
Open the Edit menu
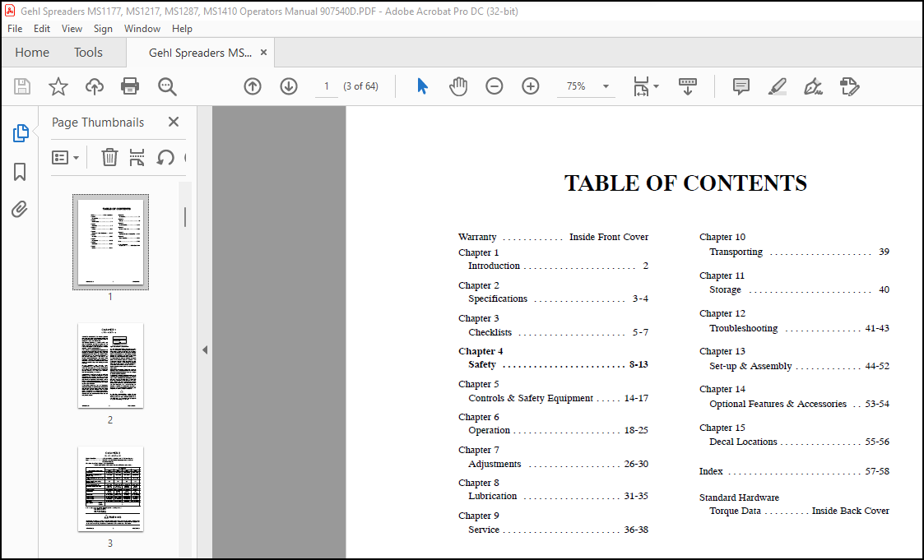pos(42,28)
